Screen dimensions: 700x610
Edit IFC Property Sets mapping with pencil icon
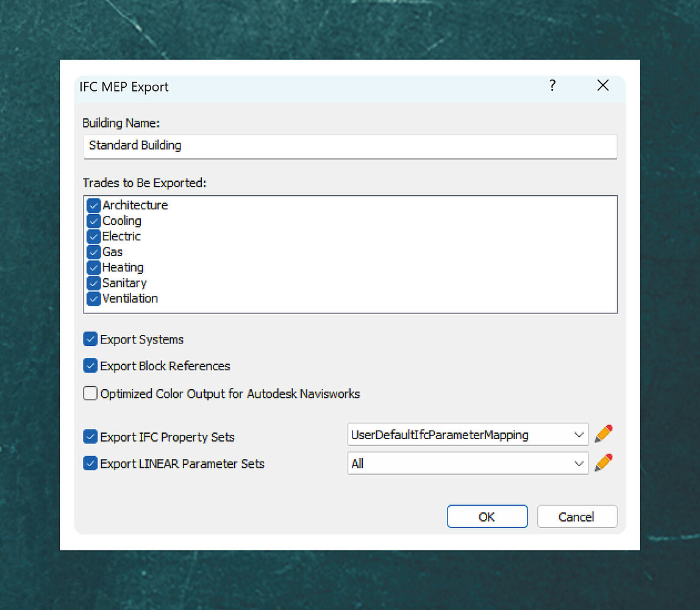(603, 434)
